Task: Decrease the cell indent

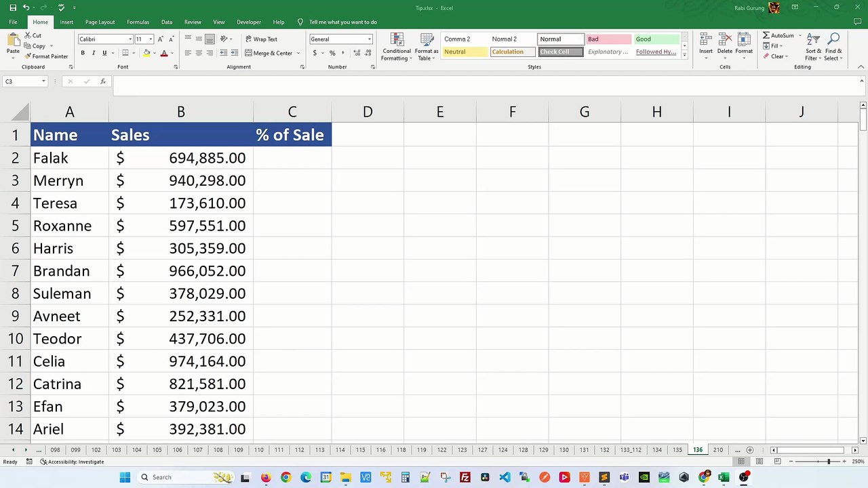Action: (x=224, y=53)
